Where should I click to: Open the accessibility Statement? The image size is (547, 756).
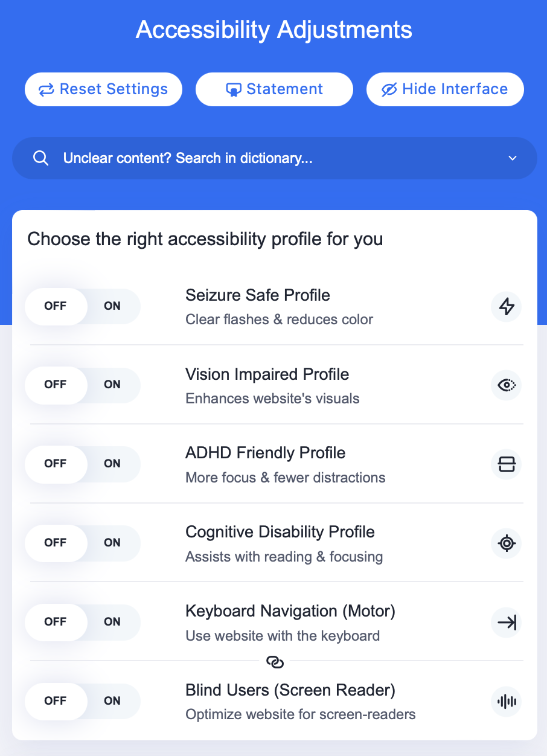[x=274, y=89]
